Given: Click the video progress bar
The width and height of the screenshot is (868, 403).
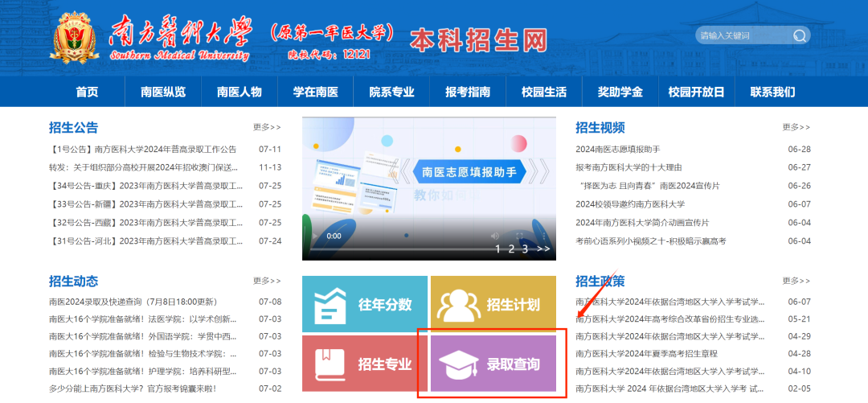Looking at the screenshot, I should [x=429, y=249].
